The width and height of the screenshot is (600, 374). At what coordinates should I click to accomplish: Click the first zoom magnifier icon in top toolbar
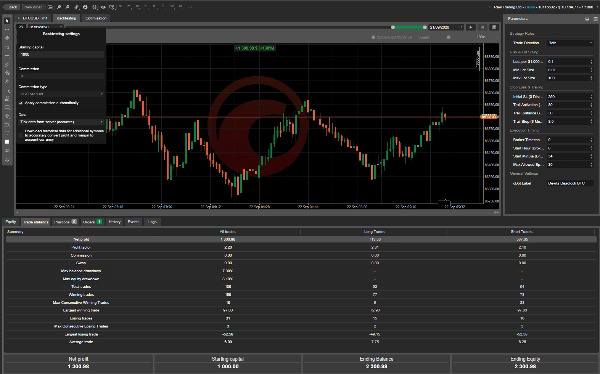(59, 7)
